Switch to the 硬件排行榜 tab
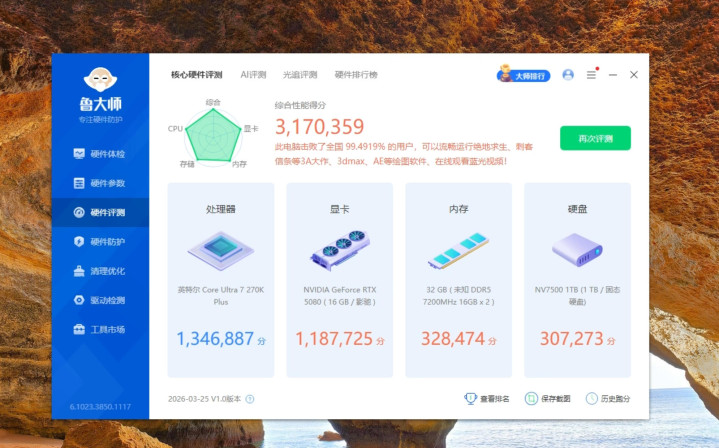Viewport: 719px width, 448px height. 356,75
